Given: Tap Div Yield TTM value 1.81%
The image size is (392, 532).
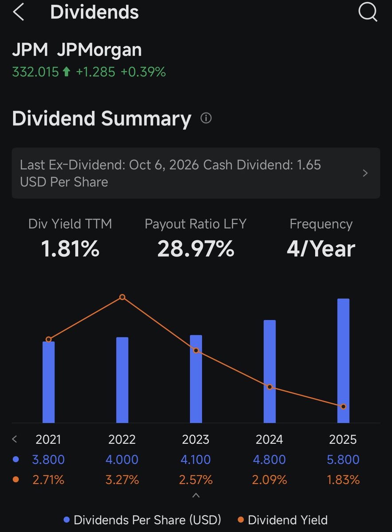Looking at the screenshot, I should pos(70,249).
